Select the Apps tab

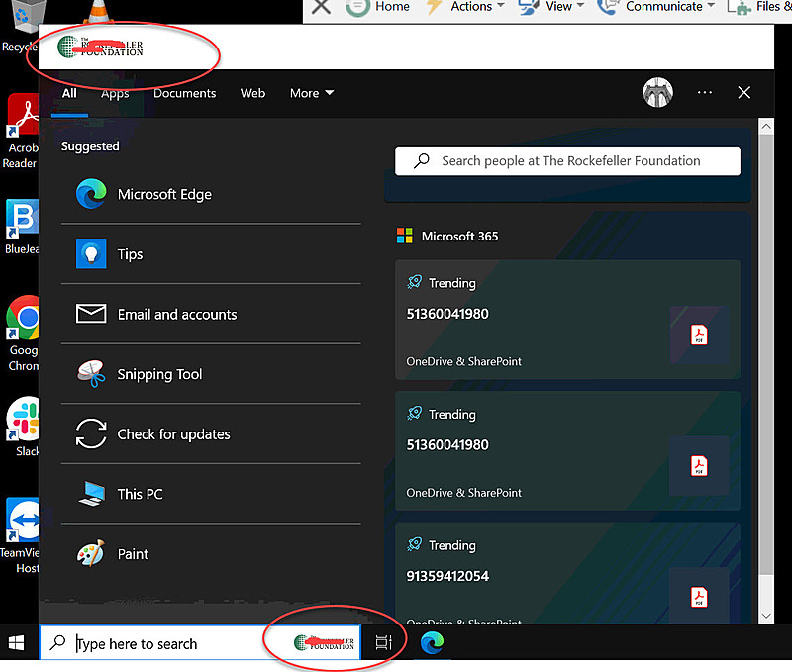point(115,93)
